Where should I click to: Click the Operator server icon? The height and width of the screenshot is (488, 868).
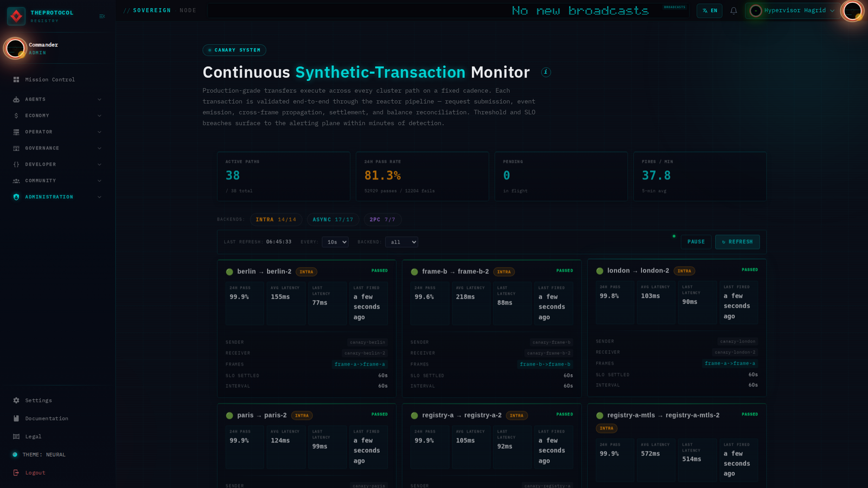pos(16,132)
